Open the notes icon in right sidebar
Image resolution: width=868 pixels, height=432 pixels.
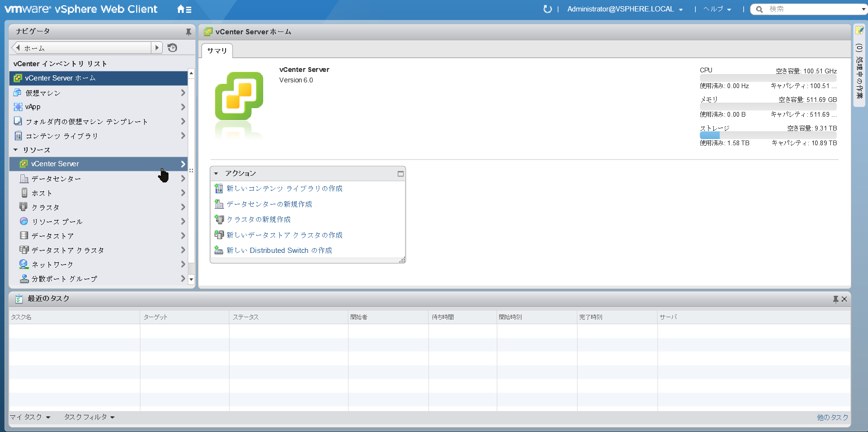click(859, 30)
